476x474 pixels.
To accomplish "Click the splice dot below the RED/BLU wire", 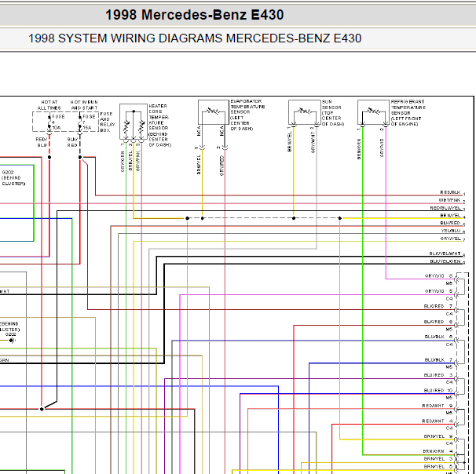I will [x=49, y=158].
